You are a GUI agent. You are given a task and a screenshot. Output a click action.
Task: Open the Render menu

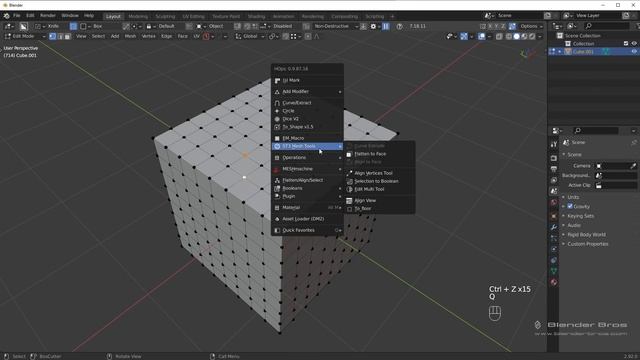point(48,16)
